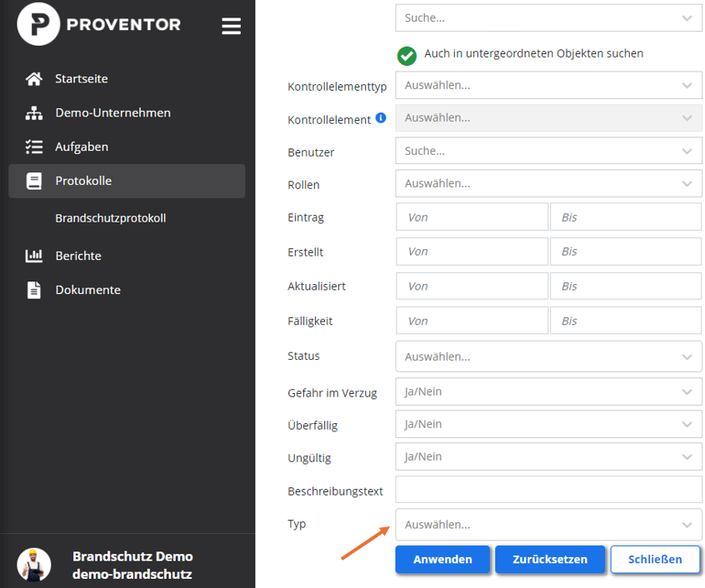Open the Brandschutzprotokoll submenu item
Viewport: 705px width, 588px height.
pos(111,218)
